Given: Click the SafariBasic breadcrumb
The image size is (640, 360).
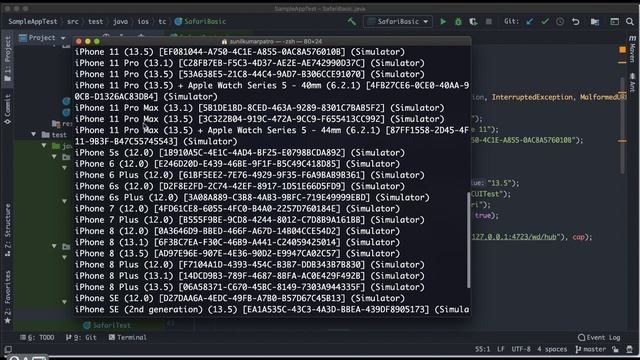Looking at the screenshot, I should tap(200, 22).
